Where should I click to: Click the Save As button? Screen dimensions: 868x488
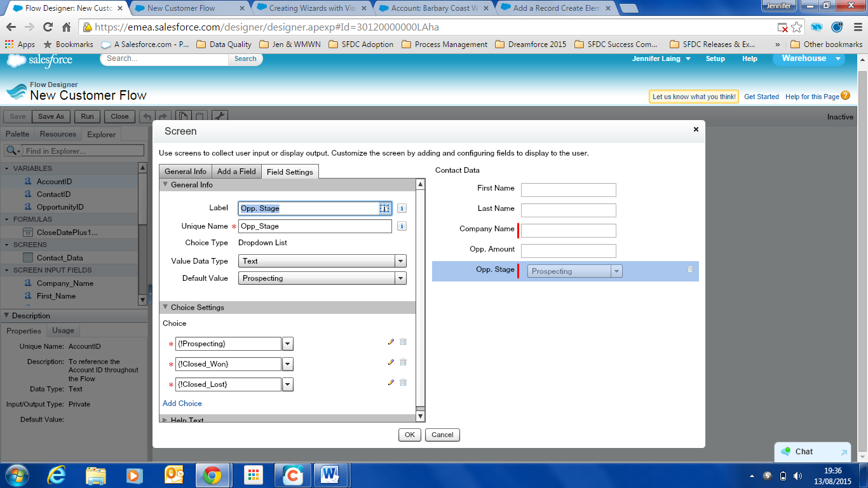(51, 117)
